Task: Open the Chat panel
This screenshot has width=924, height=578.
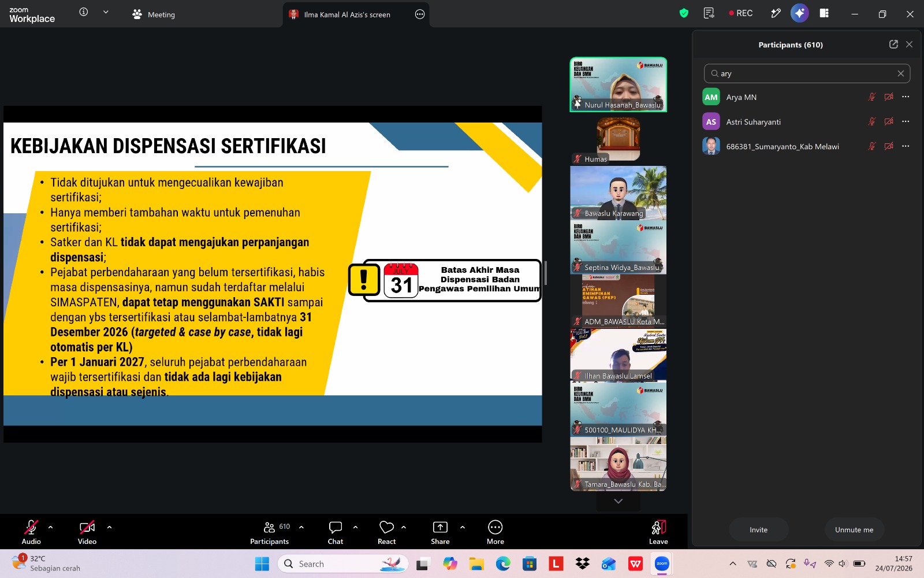Action: click(x=336, y=532)
